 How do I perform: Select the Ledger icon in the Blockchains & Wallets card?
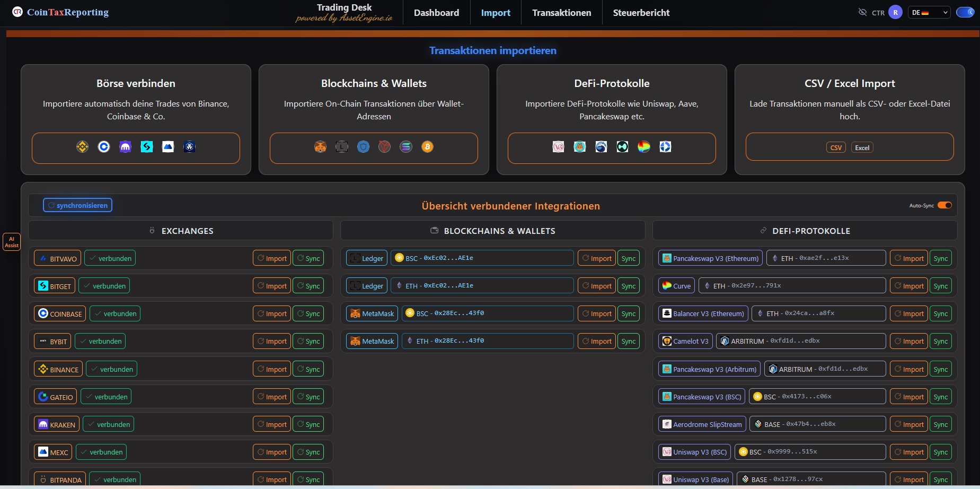pos(342,147)
